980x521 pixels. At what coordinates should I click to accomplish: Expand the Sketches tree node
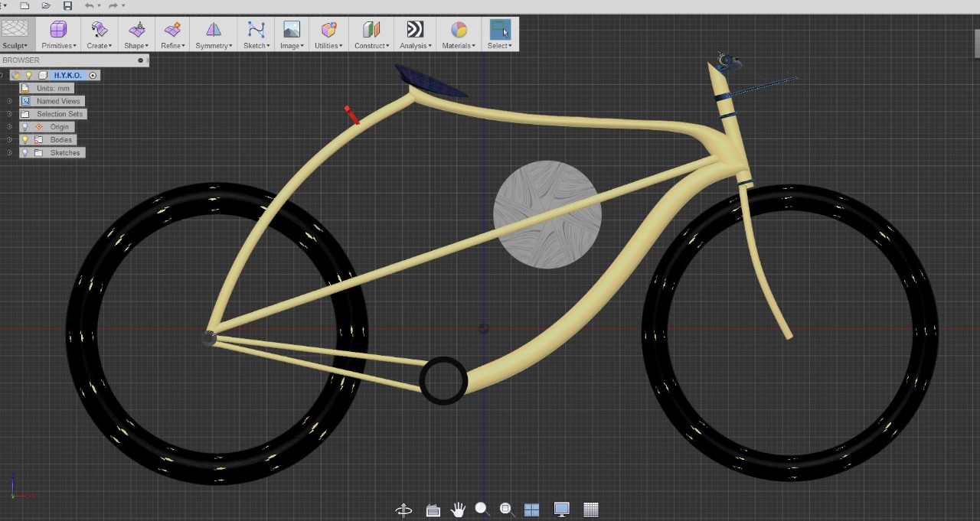[x=10, y=153]
